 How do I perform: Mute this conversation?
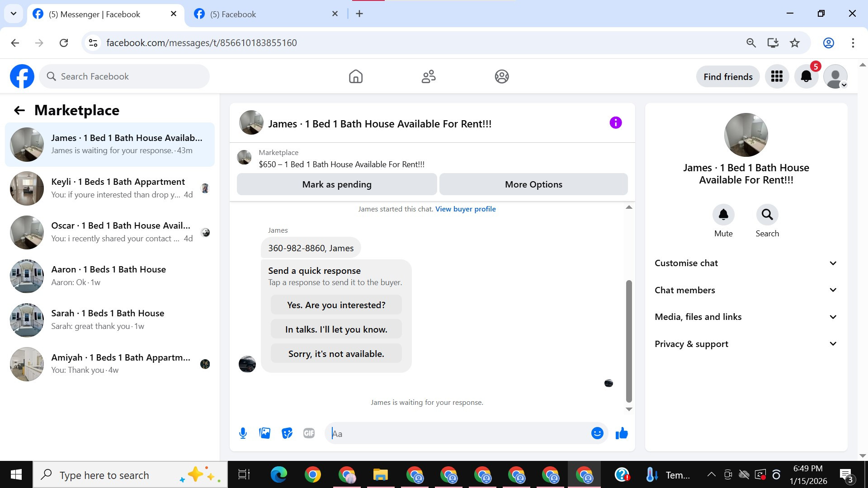723,215
